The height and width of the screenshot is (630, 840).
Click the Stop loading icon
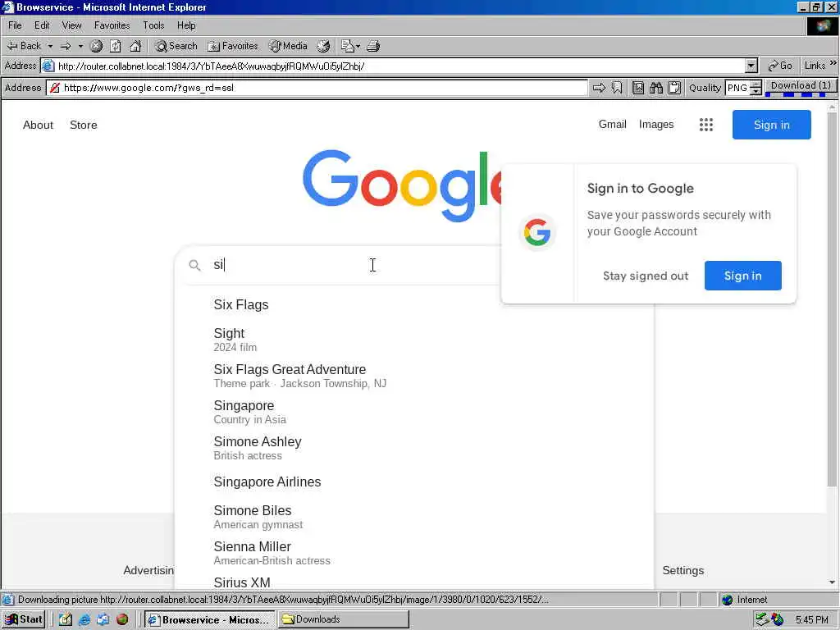(97, 46)
